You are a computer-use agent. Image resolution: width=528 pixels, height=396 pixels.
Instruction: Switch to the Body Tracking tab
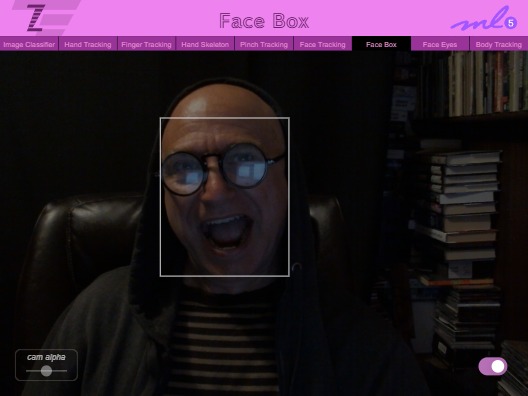coord(499,44)
